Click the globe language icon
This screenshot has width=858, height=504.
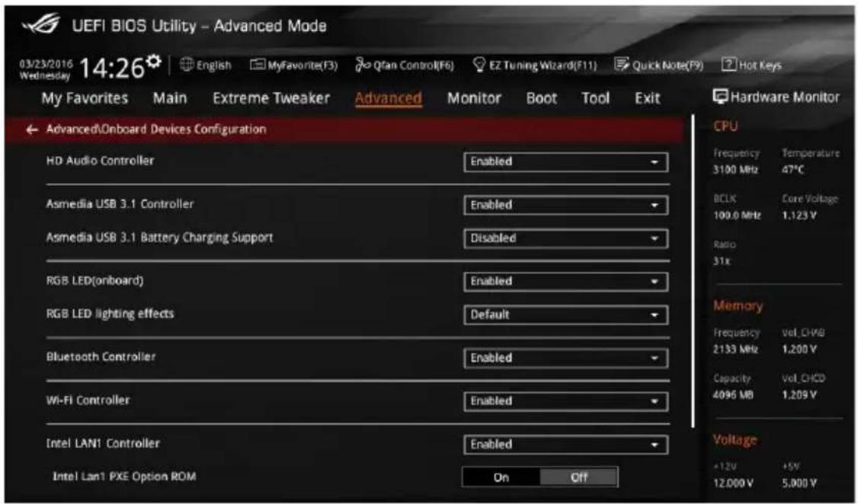[x=187, y=65]
